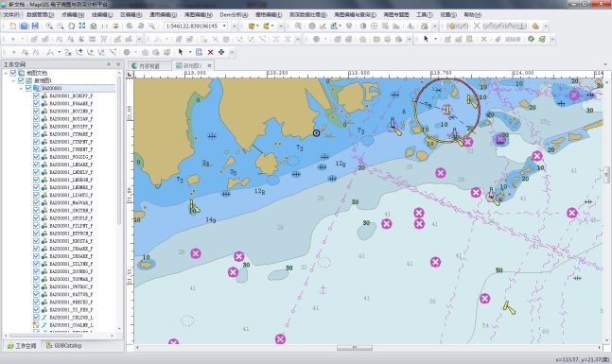Select the EA200001_WRECKS_F layer row
Image resolution: width=612 pixels, height=364 pixels.
pyautogui.click(x=71, y=302)
